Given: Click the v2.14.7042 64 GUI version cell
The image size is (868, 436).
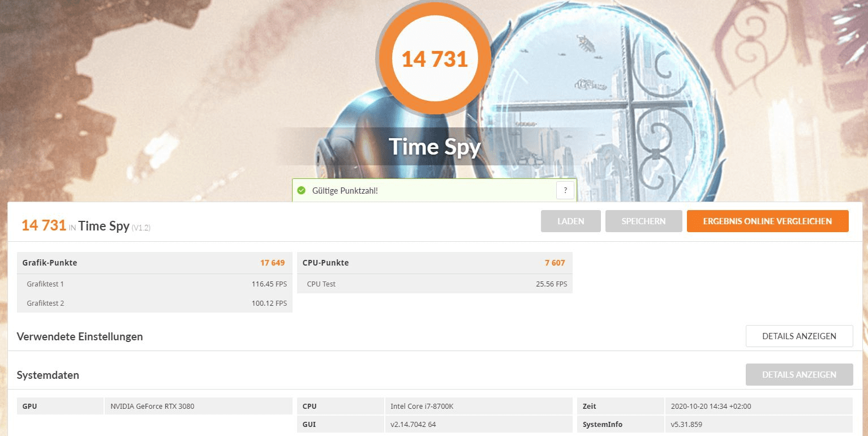Looking at the screenshot, I should [479, 424].
